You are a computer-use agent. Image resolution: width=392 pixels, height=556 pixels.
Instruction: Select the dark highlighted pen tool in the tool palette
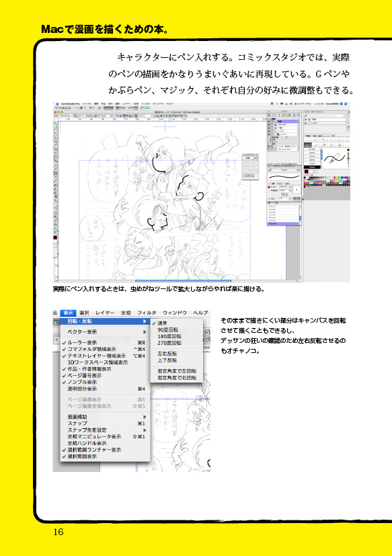click(x=307, y=145)
